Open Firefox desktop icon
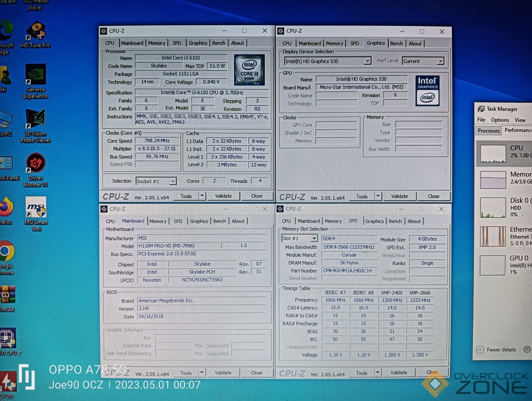The height and width of the screenshot is (401, 532). pyautogui.click(x=6, y=211)
